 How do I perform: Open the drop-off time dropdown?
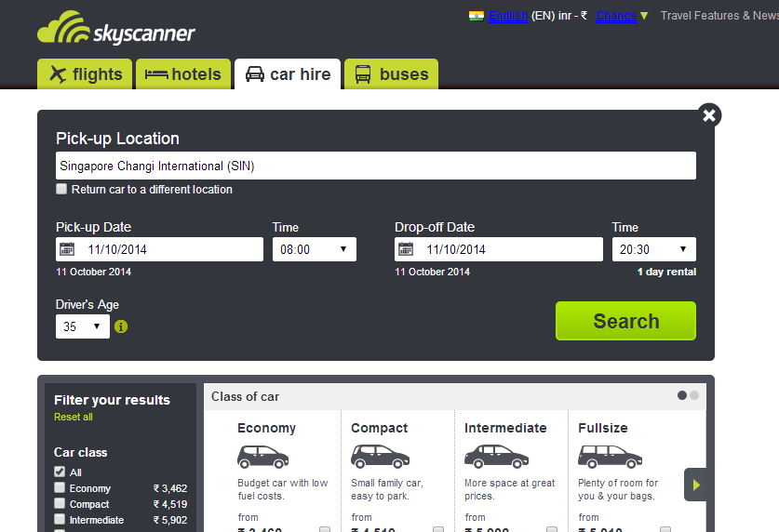point(653,249)
